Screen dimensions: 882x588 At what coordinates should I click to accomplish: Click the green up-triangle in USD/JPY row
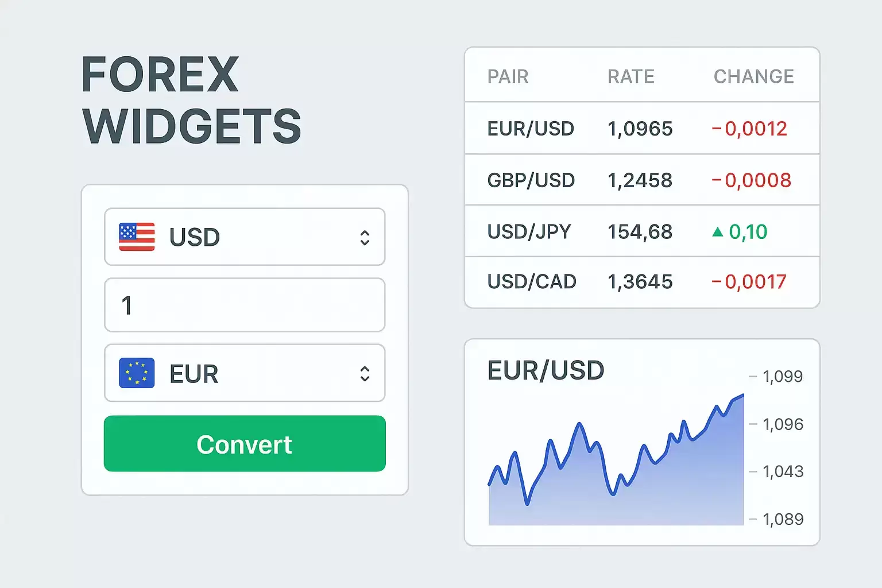coord(717,232)
